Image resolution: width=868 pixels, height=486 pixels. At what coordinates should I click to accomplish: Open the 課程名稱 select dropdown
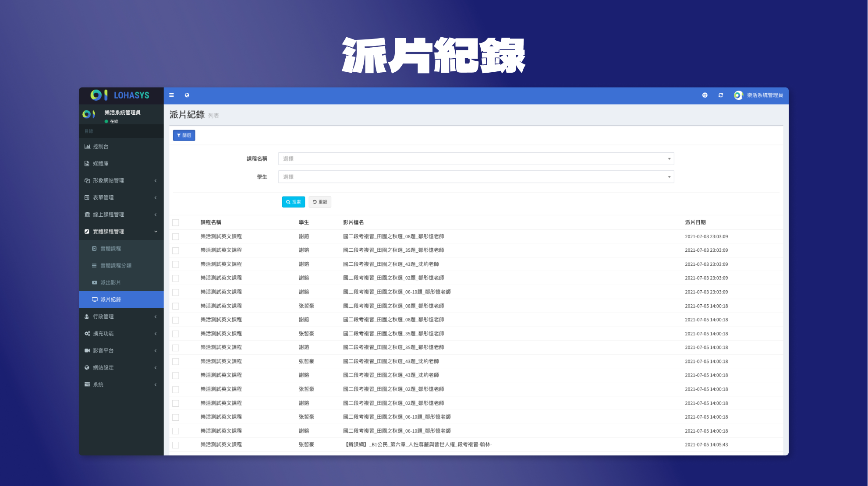click(x=476, y=159)
